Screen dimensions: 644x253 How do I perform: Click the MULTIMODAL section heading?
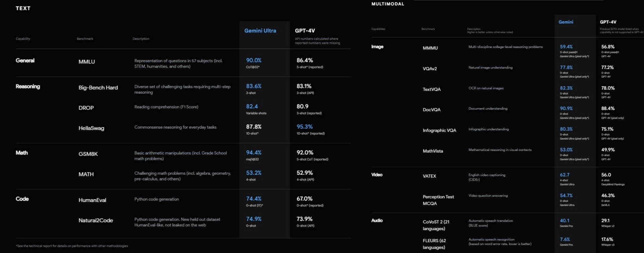[387, 4]
